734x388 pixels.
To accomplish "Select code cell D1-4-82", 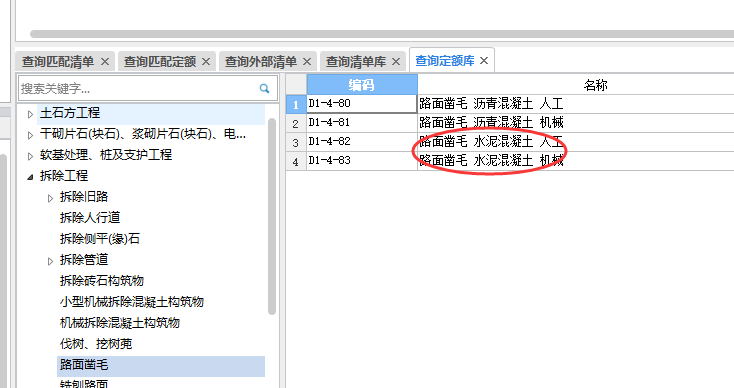I will tap(362, 142).
